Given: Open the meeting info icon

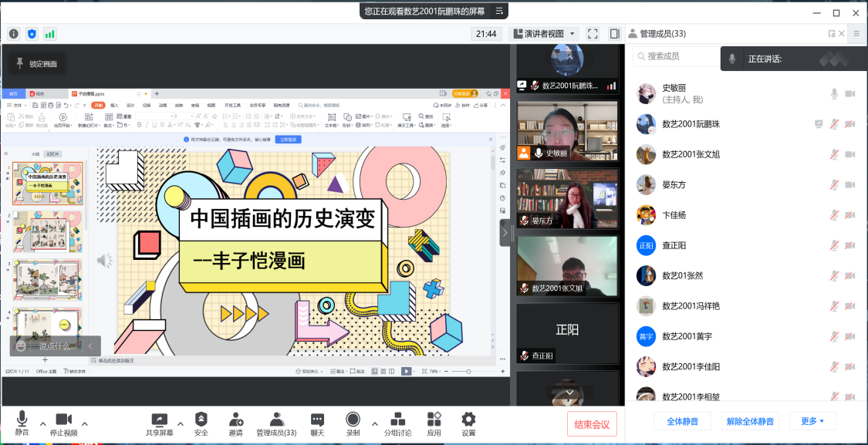Looking at the screenshot, I should (14, 34).
